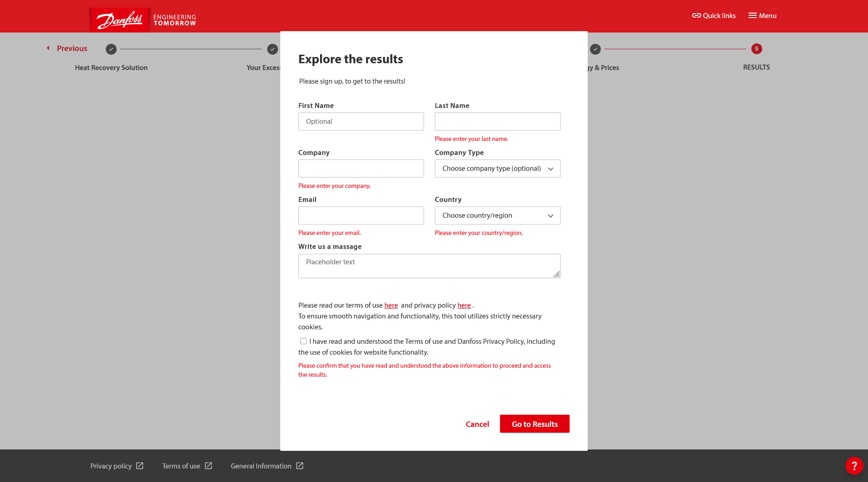The width and height of the screenshot is (868, 482).
Task: Click into the Email input field
Action: pos(361,215)
